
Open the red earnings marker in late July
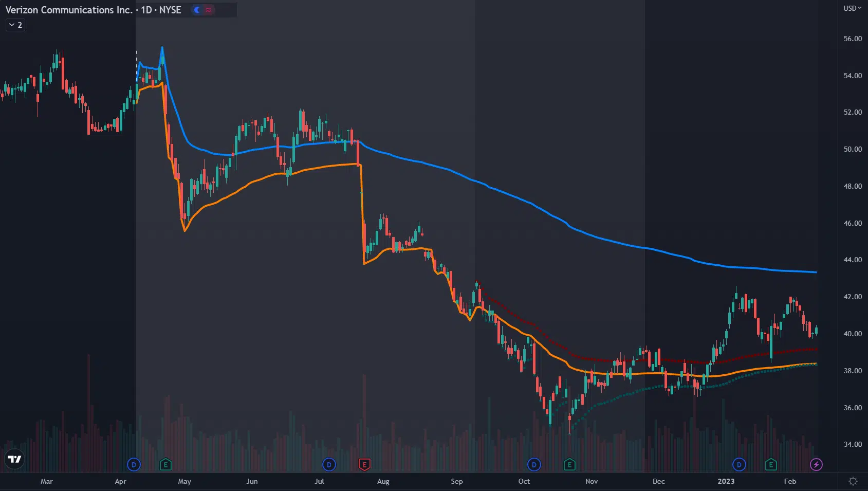pos(364,465)
